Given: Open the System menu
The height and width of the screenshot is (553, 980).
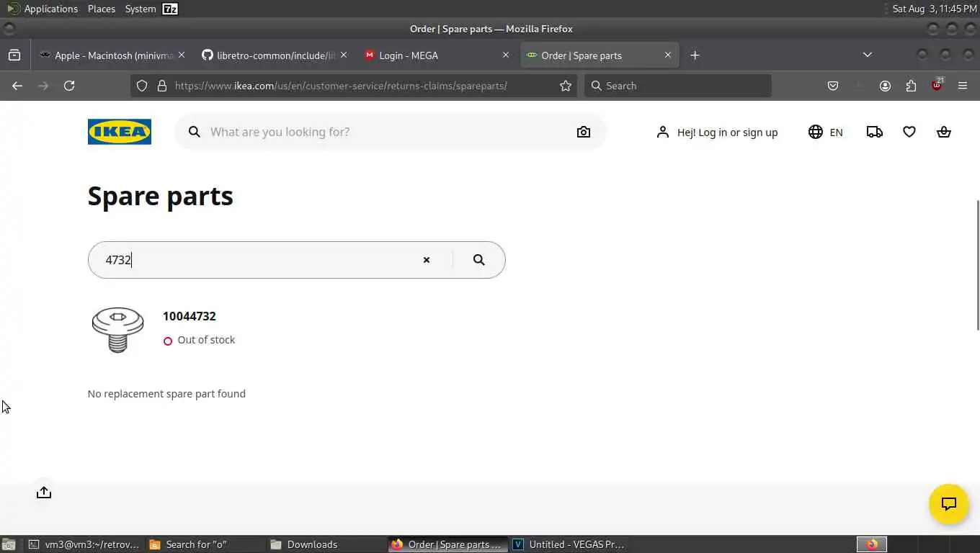Looking at the screenshot, I should click(140, 9).
